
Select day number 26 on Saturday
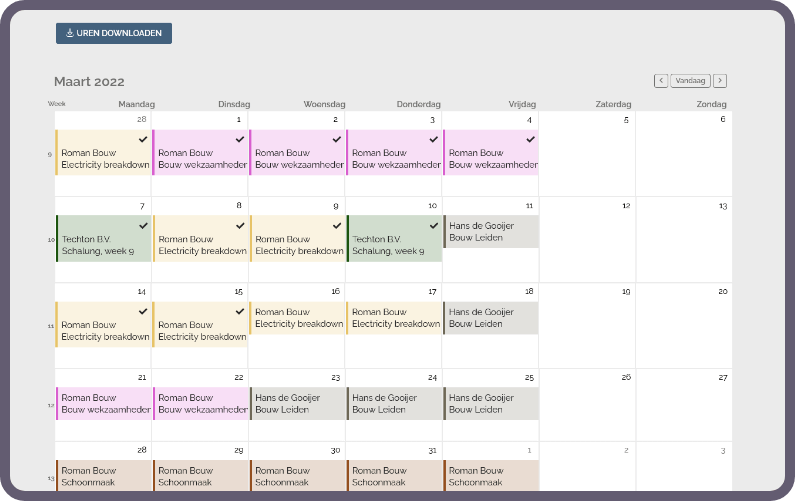tap(626, 377)
